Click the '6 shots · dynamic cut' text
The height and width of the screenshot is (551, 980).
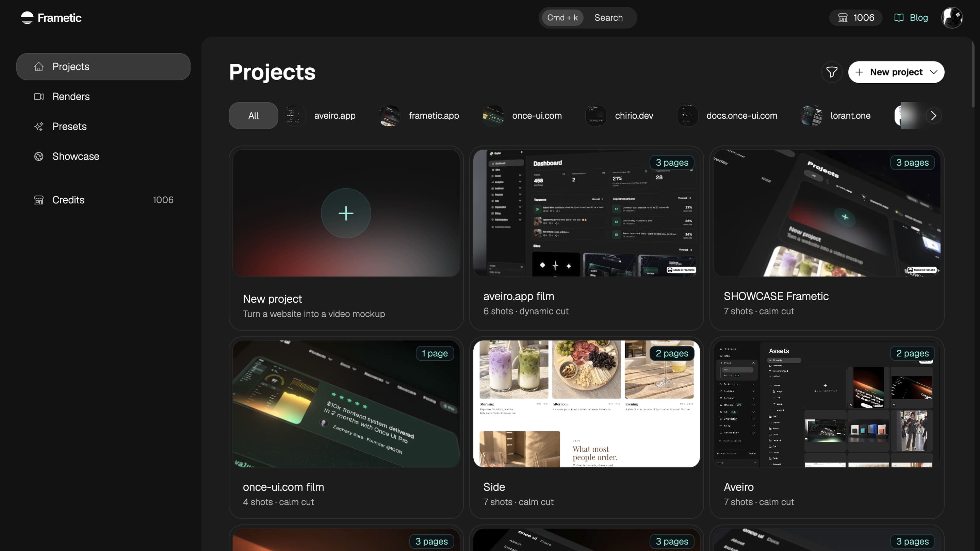pos(526,312)
